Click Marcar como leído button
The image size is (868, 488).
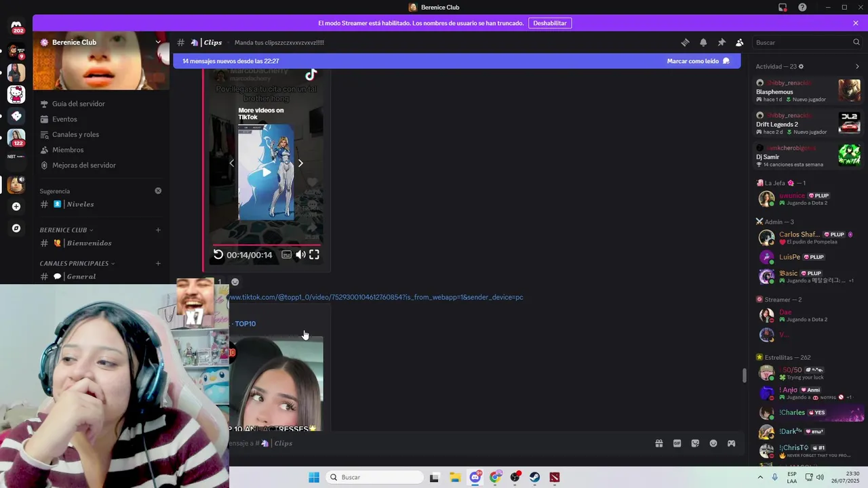point(698,61)
